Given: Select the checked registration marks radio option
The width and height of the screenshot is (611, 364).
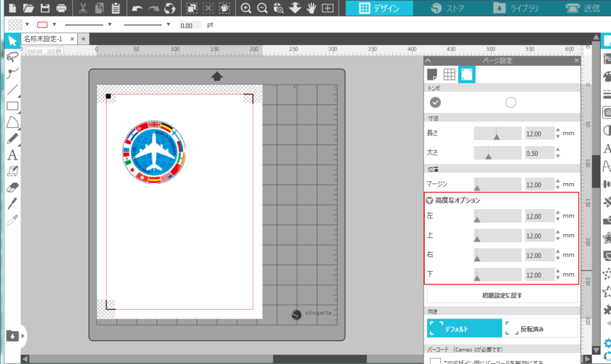Looking at the screenshot, I should (x=435, y=102).
